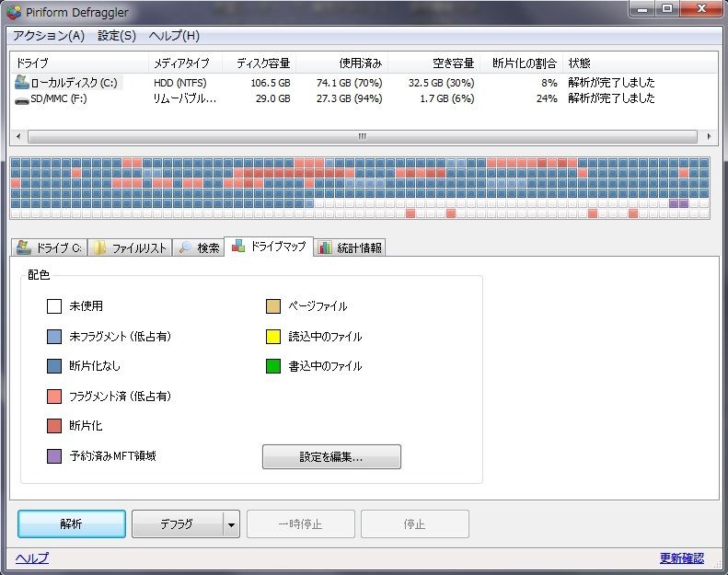Click the メディアタイプ column header
Image resolution: width=728 pixels, height=575 pixels.
[x=185, y=63]
